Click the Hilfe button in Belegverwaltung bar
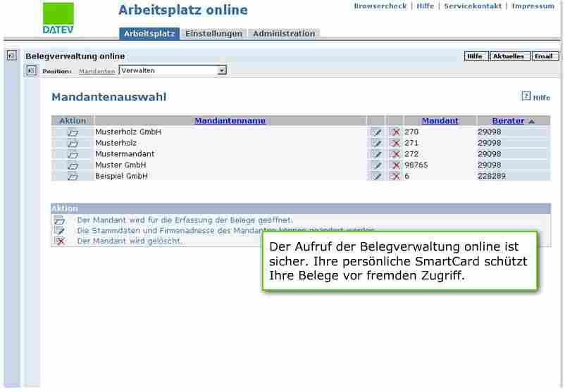 [476, 56]
